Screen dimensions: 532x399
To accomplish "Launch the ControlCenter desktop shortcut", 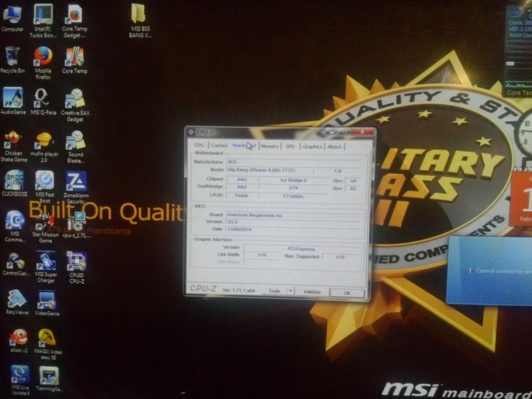I will pyautogui.click(x=16, y=264).
